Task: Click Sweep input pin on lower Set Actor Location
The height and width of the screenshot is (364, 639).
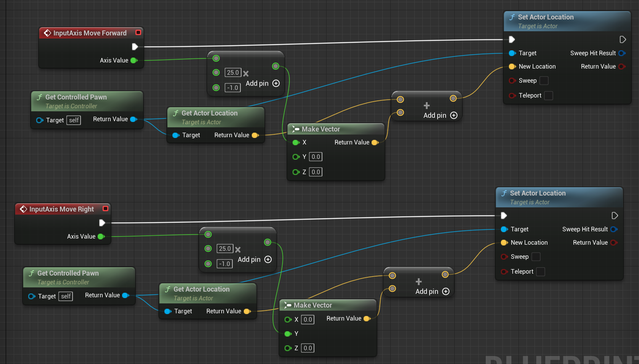Action: pos(504,257)
